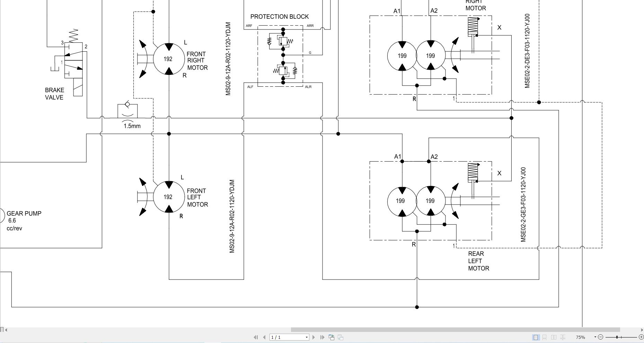
Task: Click the 75% zoom value
Action: [x=581, y=337]
